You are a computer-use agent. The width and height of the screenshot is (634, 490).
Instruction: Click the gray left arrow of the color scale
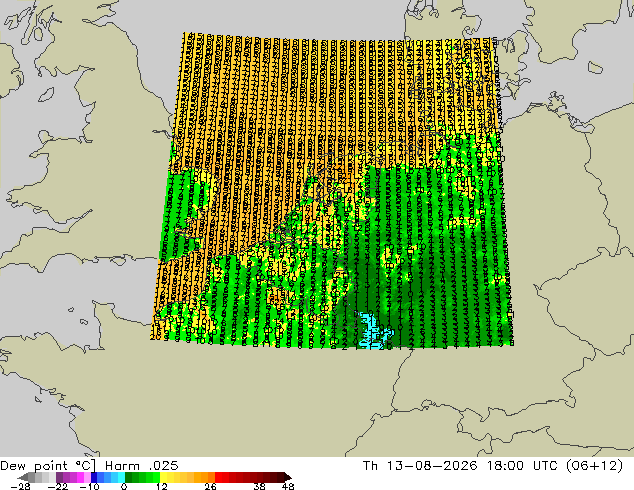point(23,477)
